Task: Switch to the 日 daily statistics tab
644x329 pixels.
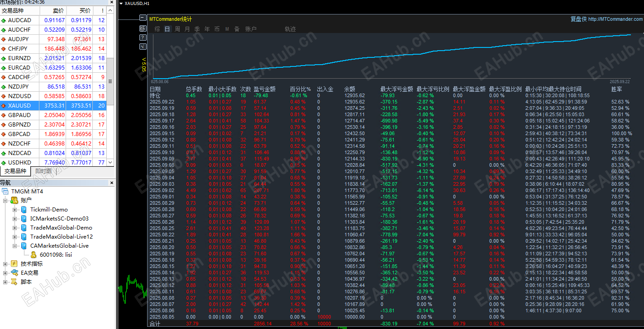Action: (x=167, y=29)
